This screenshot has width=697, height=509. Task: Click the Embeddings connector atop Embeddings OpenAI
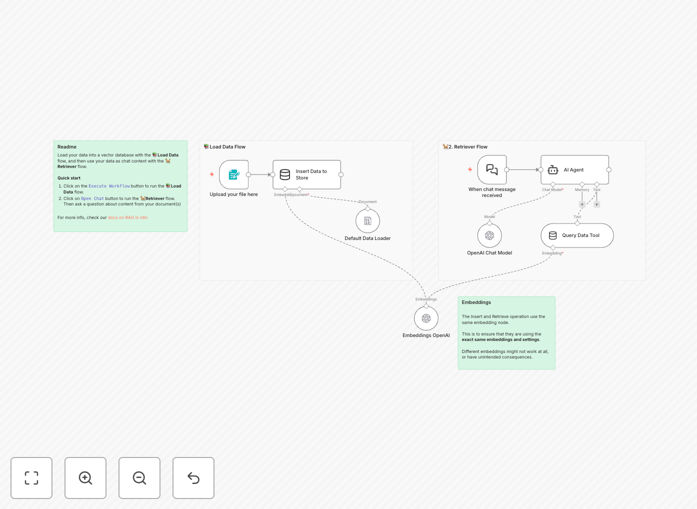click(426, 306)
